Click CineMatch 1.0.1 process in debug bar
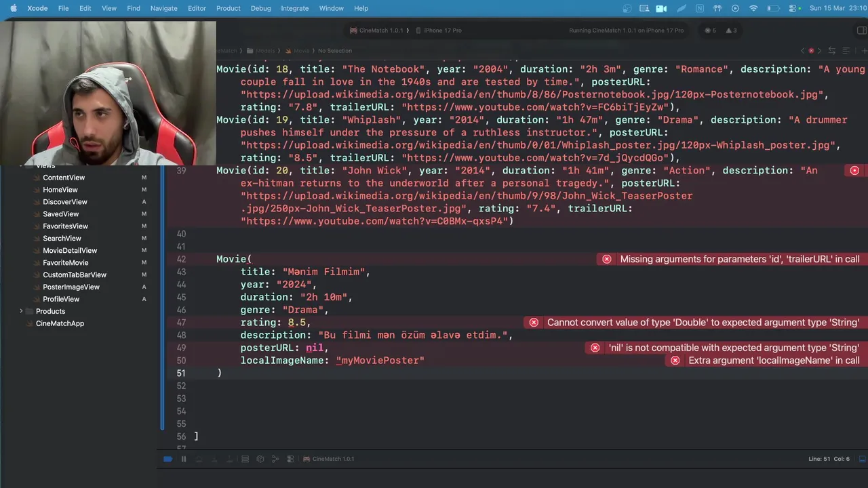The image size is (868, 488). pyautogui.click(x=329, y=459)
